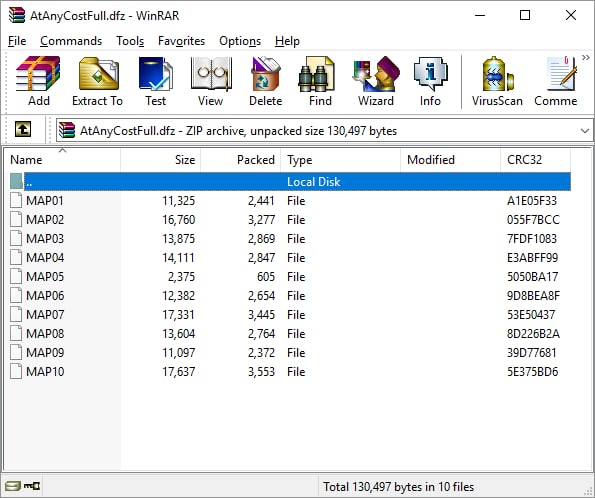Select file MAP08
Screen dimensions: 595x498
tap(45, 333)
